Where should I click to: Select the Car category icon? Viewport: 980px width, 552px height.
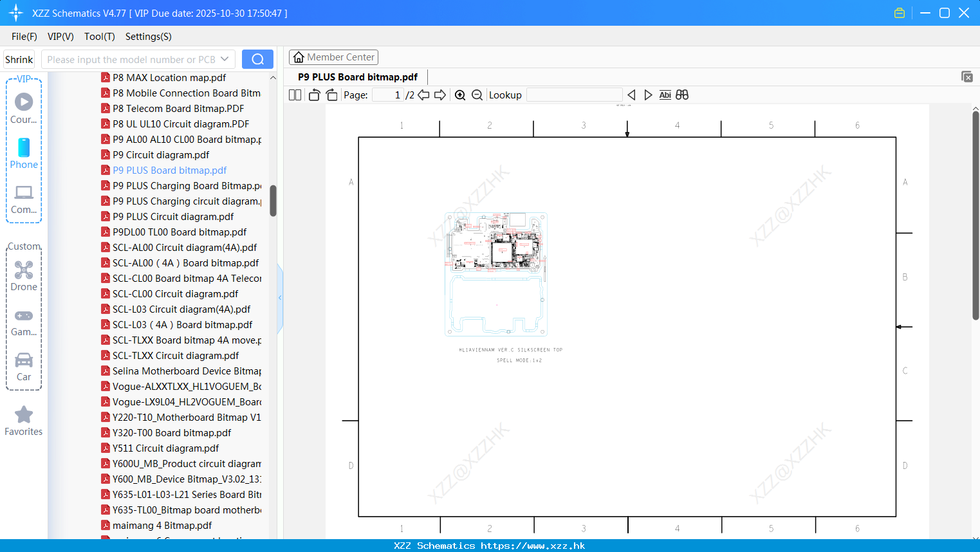point(24,367)
